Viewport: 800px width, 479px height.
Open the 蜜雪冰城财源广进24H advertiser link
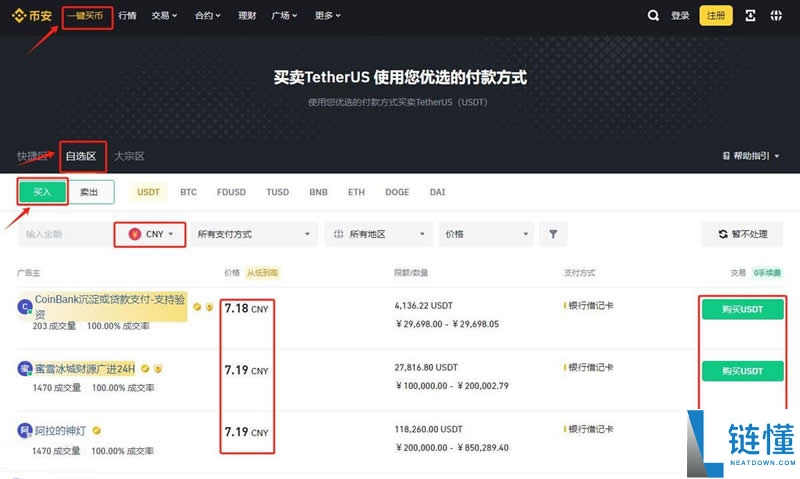click(x=85, y=368)
